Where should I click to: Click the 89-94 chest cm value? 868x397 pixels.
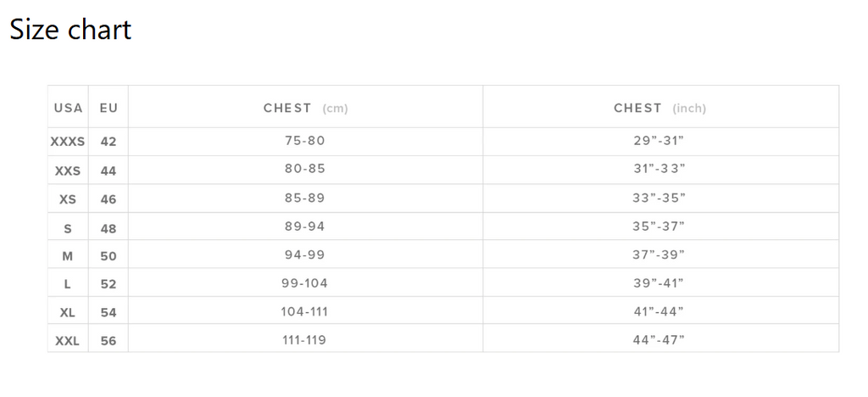coord(305,226)
